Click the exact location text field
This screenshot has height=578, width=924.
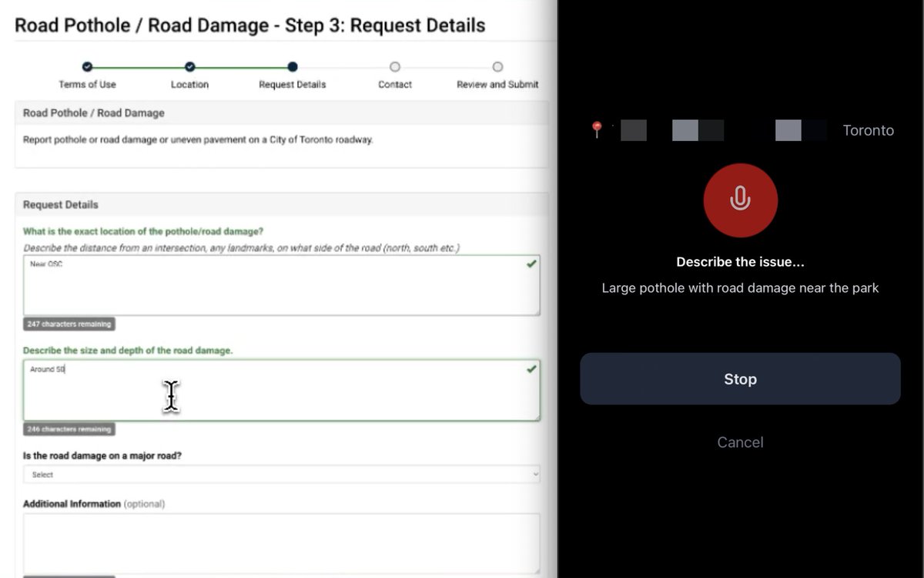tap(282, 285)
